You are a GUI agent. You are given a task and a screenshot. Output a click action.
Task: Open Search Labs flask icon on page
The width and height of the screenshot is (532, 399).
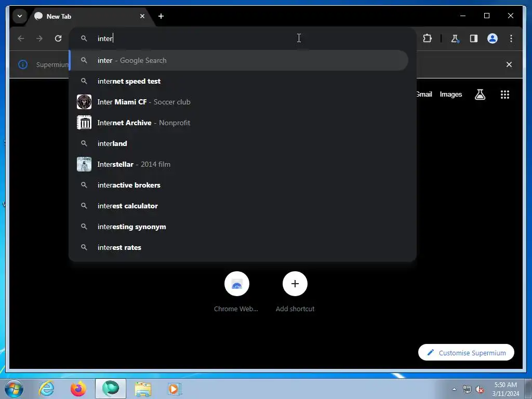pos(480,95)
